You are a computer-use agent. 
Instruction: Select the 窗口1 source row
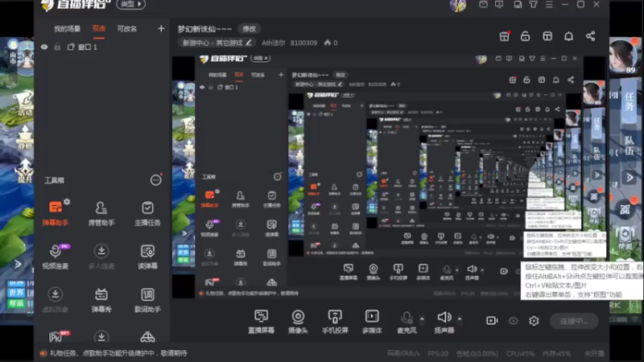[x=102, y=47]
